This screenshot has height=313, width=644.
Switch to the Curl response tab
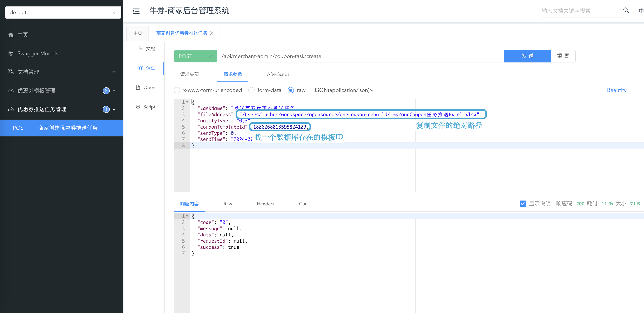pyautogui.click(x=303, y=204)
